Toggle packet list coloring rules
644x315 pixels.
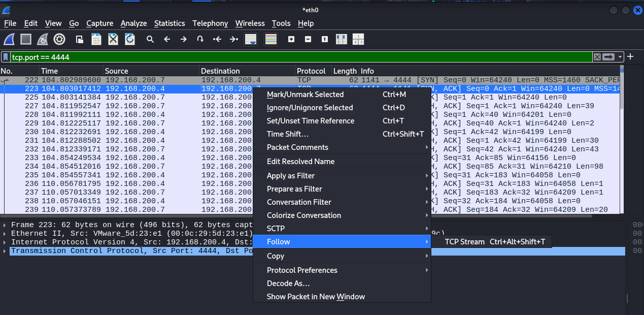click(271, 39)
